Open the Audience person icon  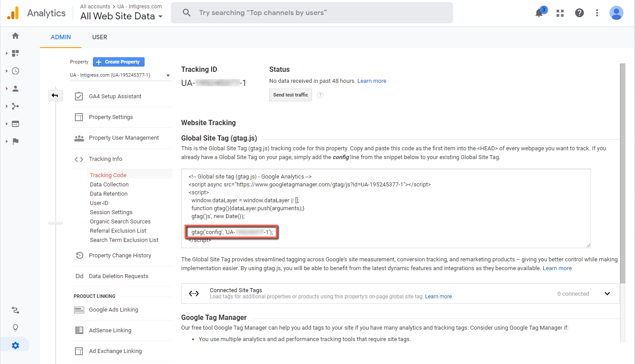coord(15,89)
